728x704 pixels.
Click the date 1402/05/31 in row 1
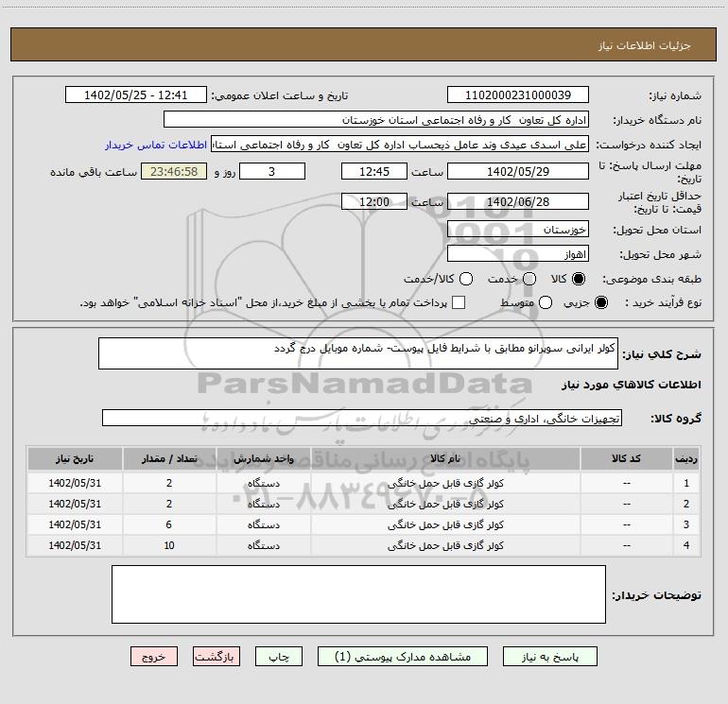click(x=75, y=483)
